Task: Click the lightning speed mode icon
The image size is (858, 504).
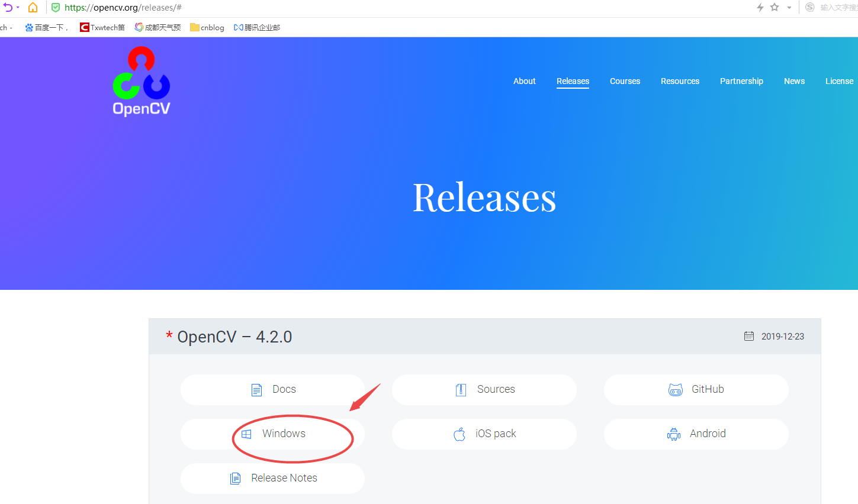Action: click(x=760, y=7)
